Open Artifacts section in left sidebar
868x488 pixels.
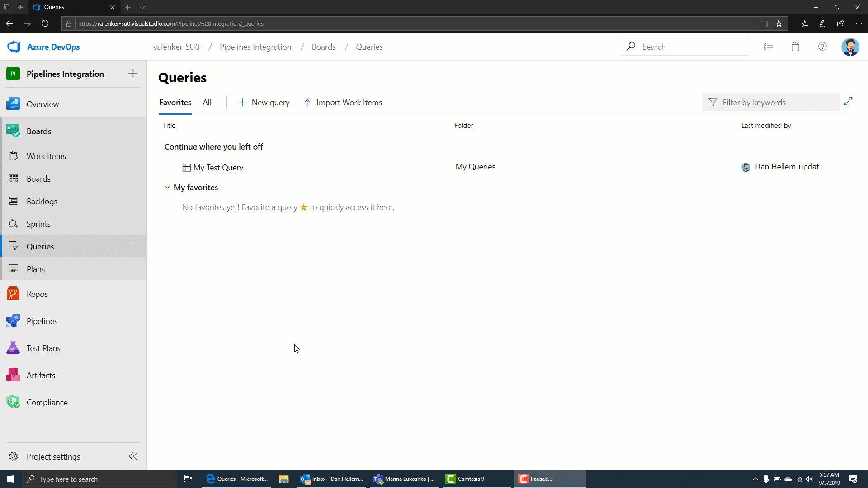point(41,375)
